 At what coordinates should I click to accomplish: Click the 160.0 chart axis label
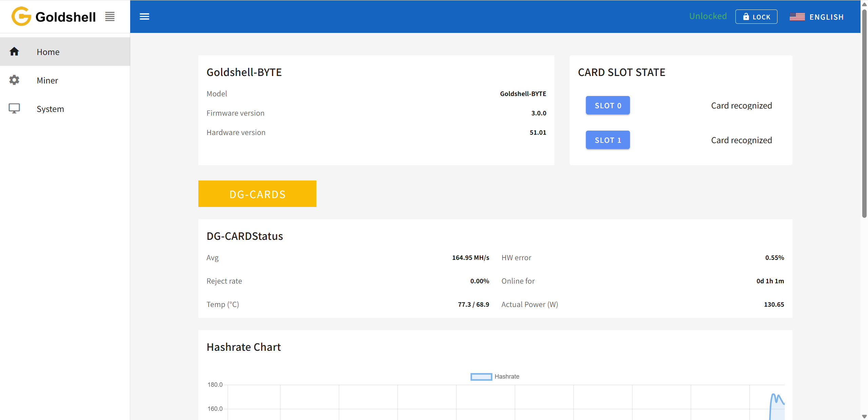click(215, 408)
